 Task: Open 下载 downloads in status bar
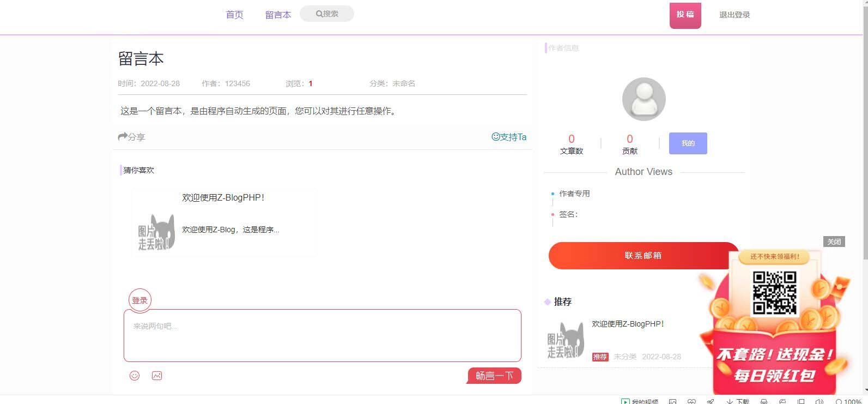click(x=738, y=401)
